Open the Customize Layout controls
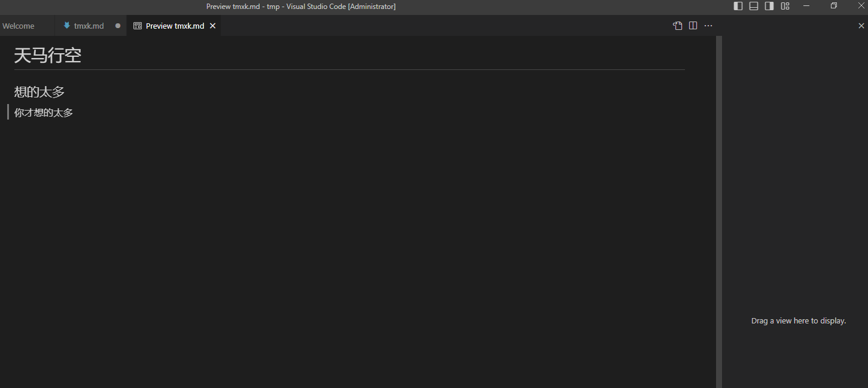This screenshot has width=868, height=388. [x=784, y=6]
